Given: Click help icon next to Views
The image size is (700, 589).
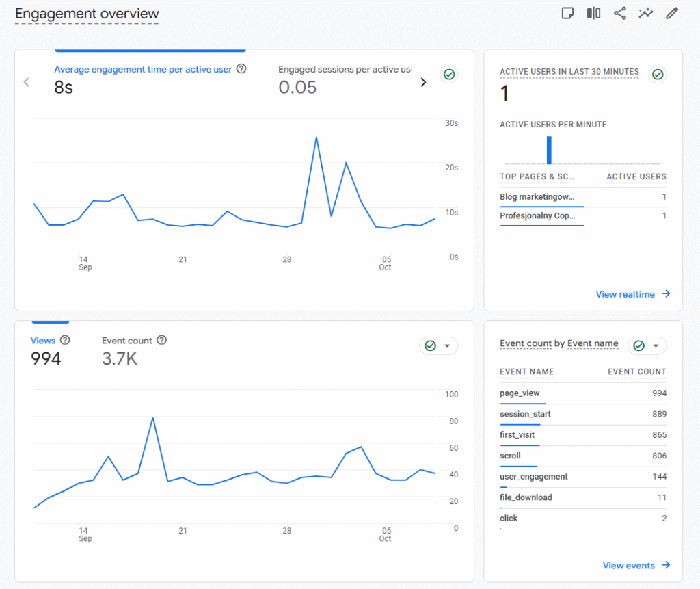Looking at the screenshot, I should tap(65, 340).
